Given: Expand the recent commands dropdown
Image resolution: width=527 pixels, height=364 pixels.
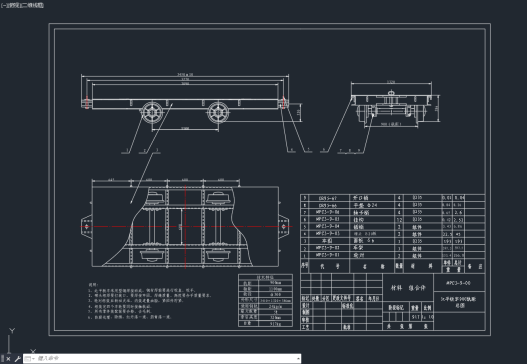Looking at the screenshot, I should 29,359.
